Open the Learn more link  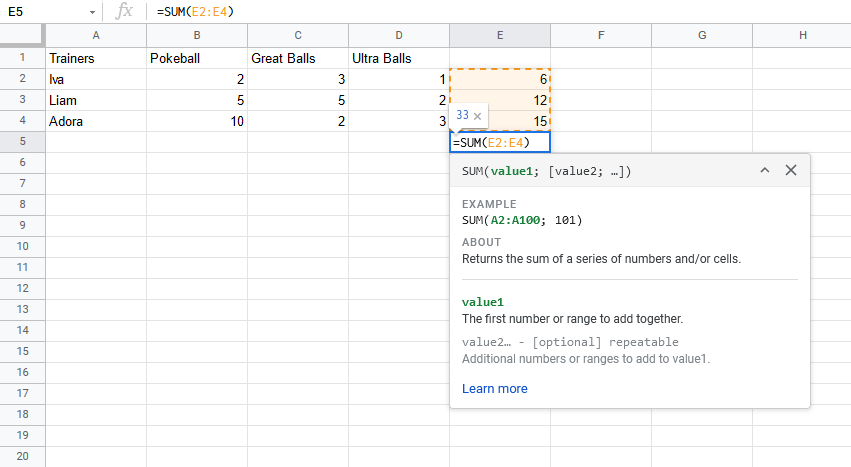click(x=494, y=388)
